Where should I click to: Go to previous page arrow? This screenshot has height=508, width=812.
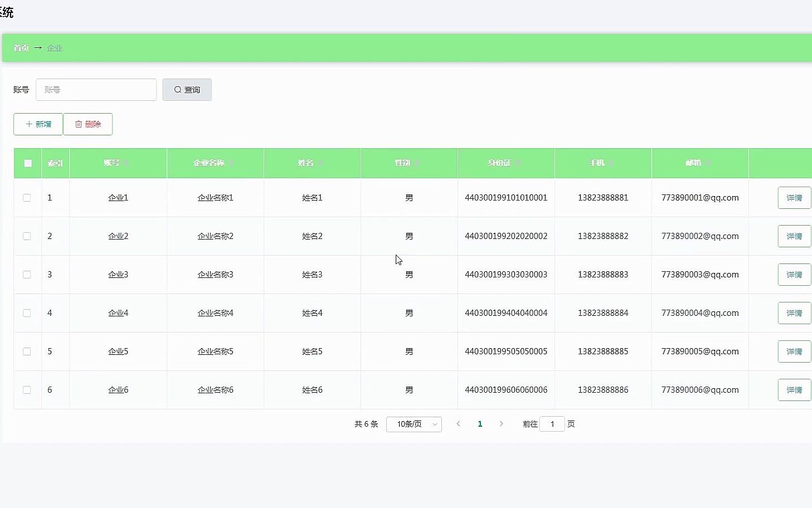pyautogui.click(x=459, y=424)
